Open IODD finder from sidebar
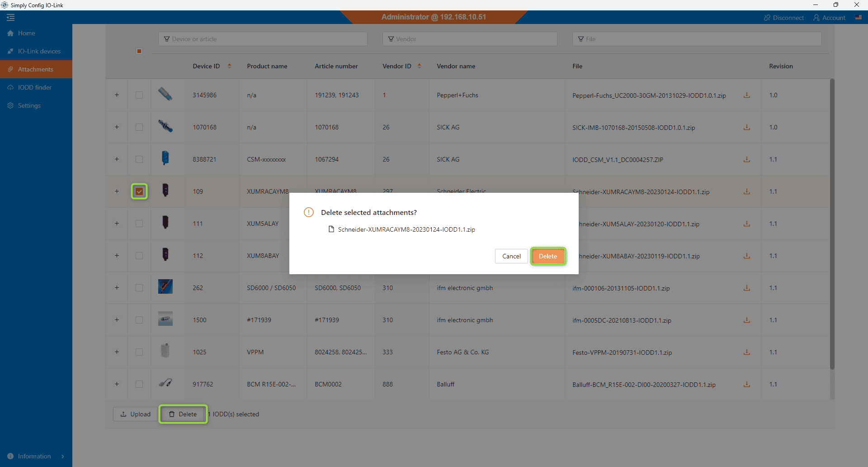Viewport: 868px width, 467px height. pos(34,87)
